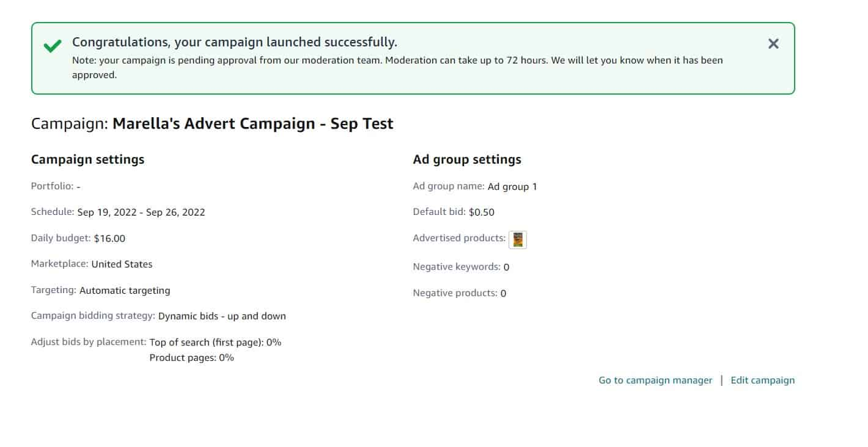Select the Campaign settings heading
Viewport: 868px width, 447px height.
(87, 159)
